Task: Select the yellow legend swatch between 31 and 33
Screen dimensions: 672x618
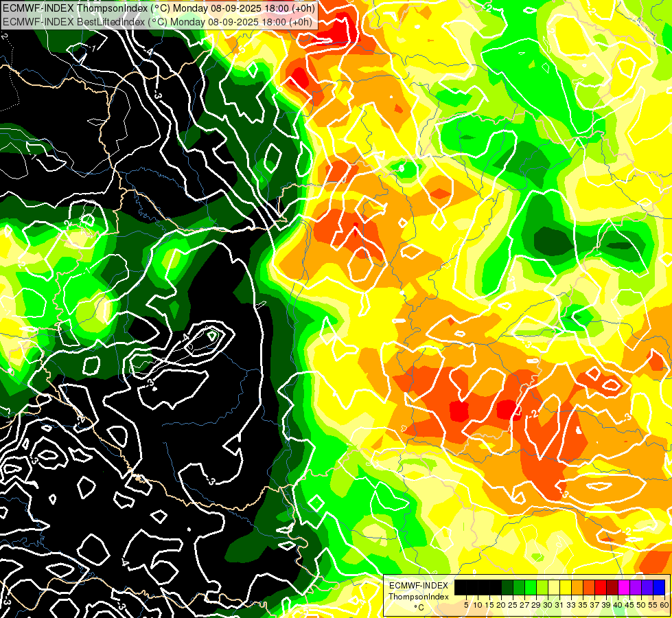Action: 566,587
